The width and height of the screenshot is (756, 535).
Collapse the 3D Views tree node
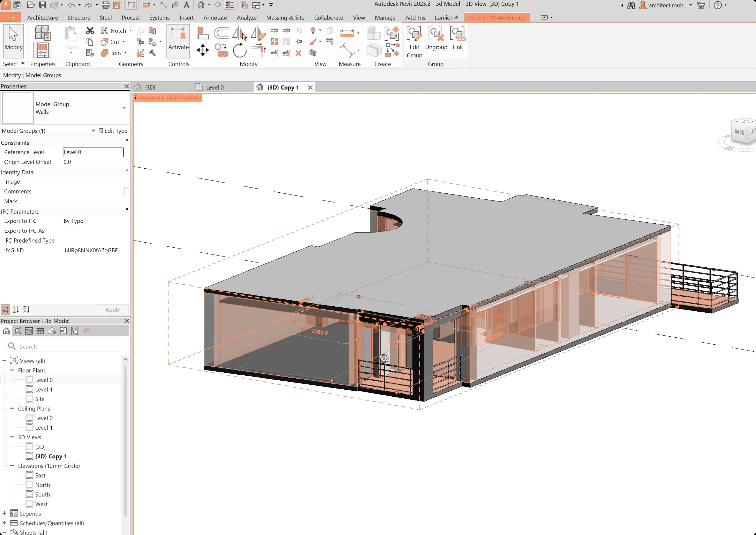(12, 437)
